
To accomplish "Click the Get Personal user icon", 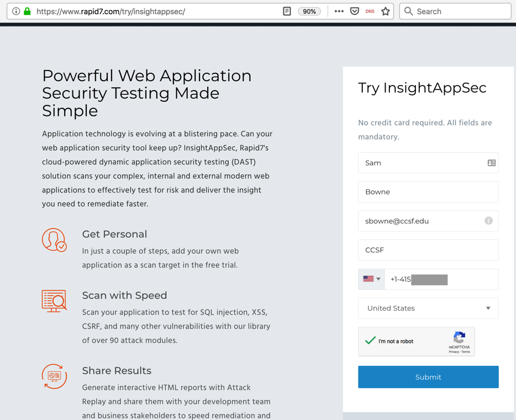I will coord(54,240).
